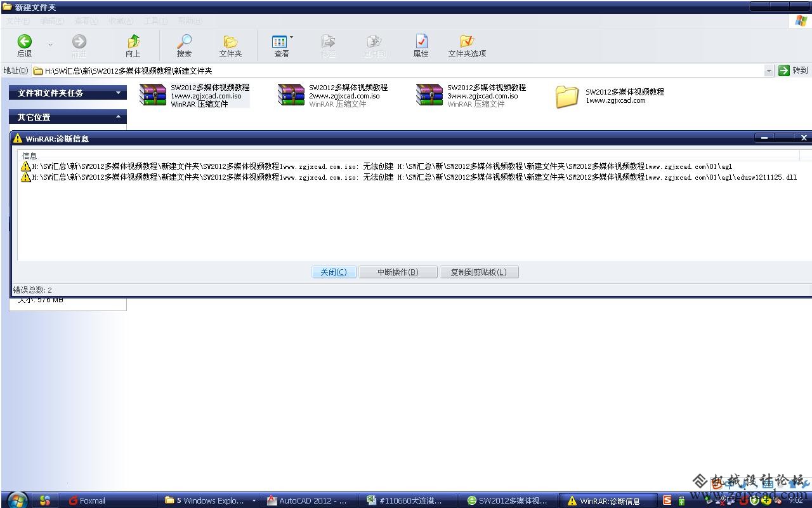Select the error row ending in edusw1211125.dll
This screenshot has width=812, height=508.
pyautogui.click(x=409, y=177)
